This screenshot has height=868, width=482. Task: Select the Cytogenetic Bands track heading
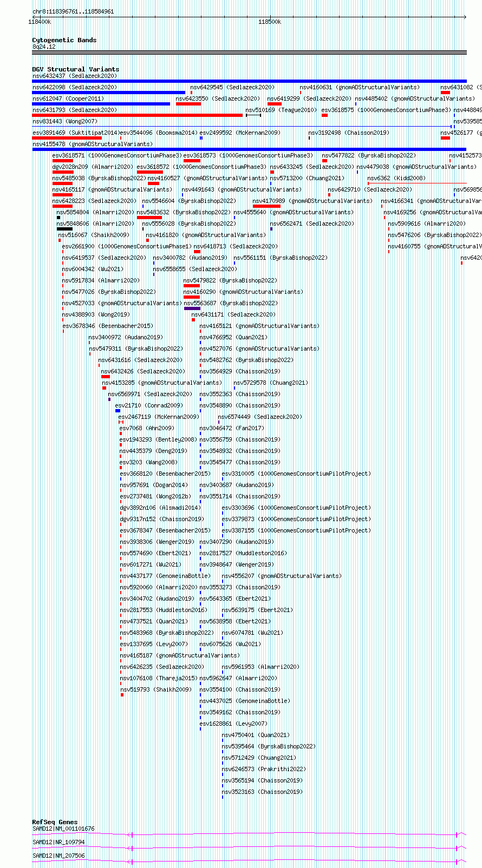(64, 40)
